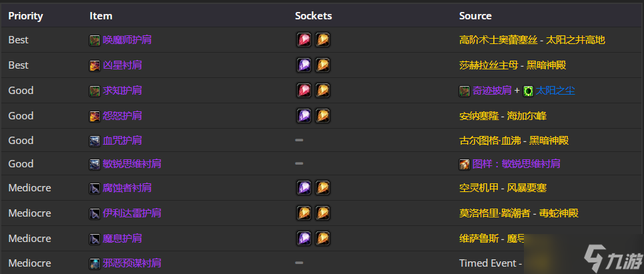Click the orange gem socket in 怨怒护肩 row
Viewport: 644px width, 274px height.
323,116
